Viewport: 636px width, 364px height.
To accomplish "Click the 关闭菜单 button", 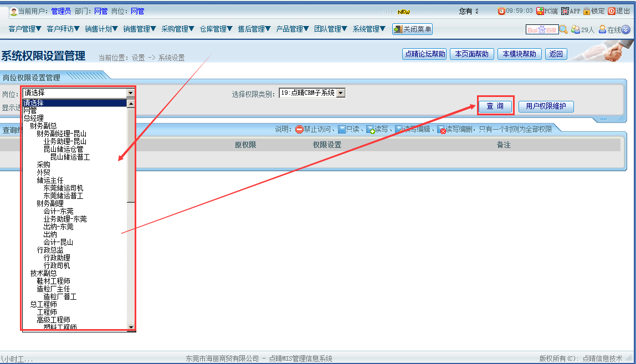I will pos(412,29).
